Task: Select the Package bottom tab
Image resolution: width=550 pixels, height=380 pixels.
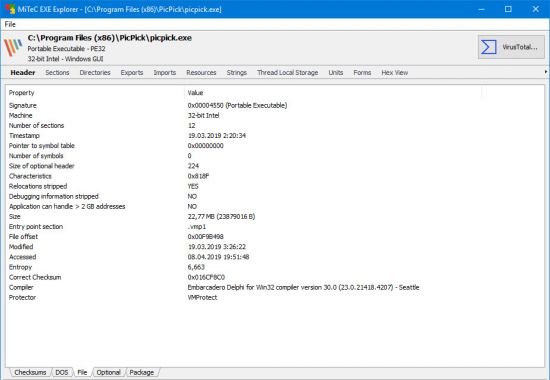Action: pos(142,372)
